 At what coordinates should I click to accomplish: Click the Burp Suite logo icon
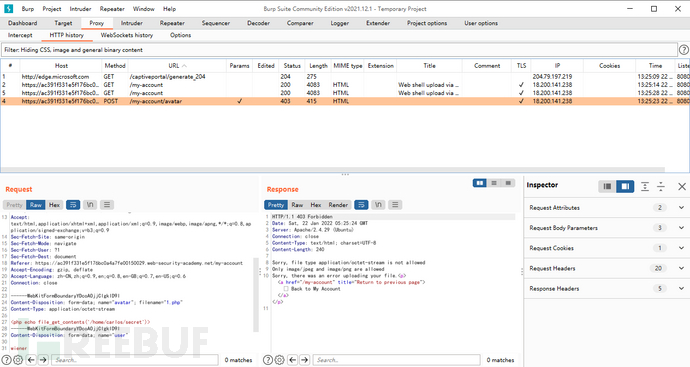8,9
